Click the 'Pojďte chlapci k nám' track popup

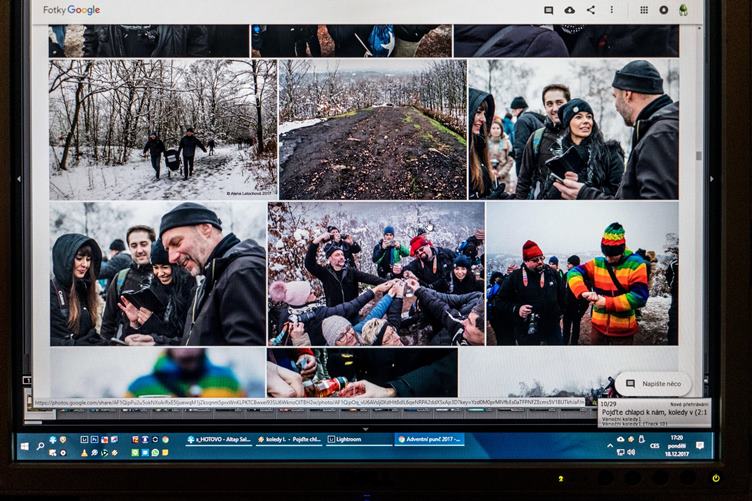click(655, 413)
